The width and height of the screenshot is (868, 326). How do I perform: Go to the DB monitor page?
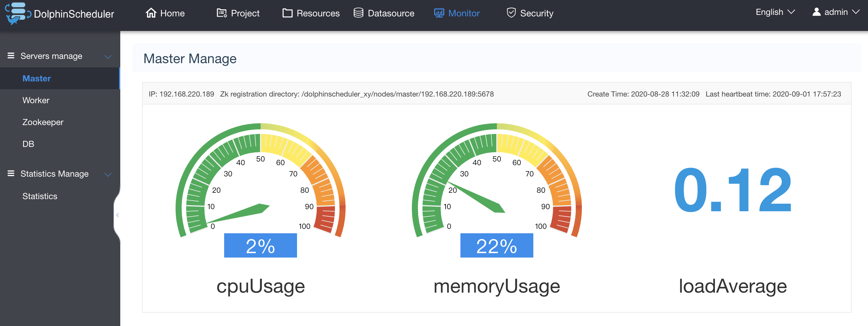[28, 144]
